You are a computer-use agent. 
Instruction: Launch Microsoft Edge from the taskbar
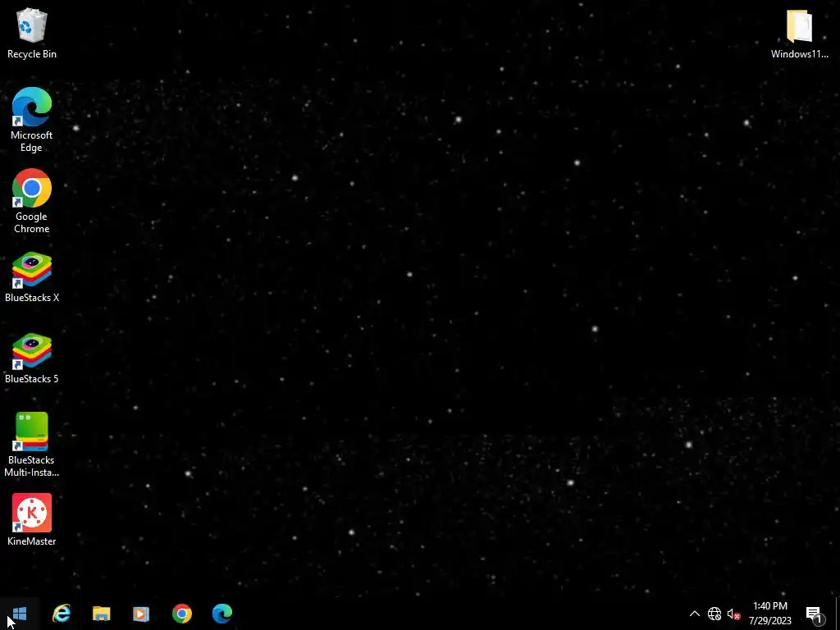point(221,614)
